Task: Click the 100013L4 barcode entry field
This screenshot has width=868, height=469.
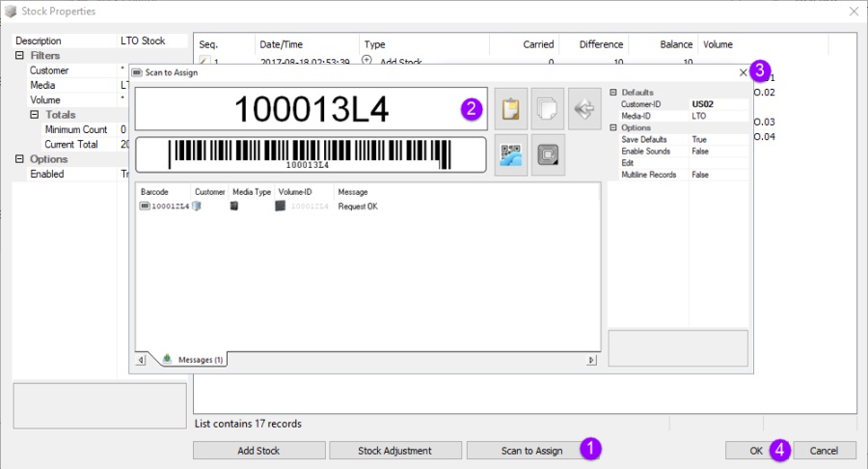Action: (312, 108)
